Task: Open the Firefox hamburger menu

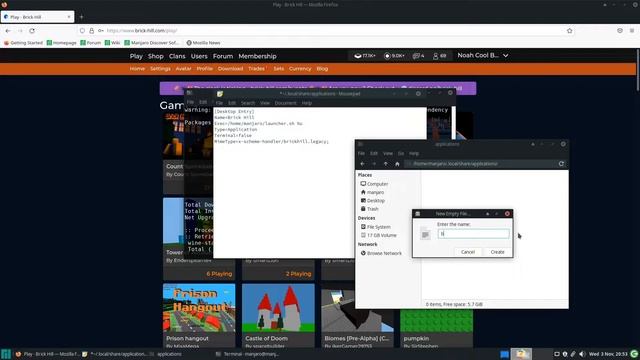Action: 632,31
